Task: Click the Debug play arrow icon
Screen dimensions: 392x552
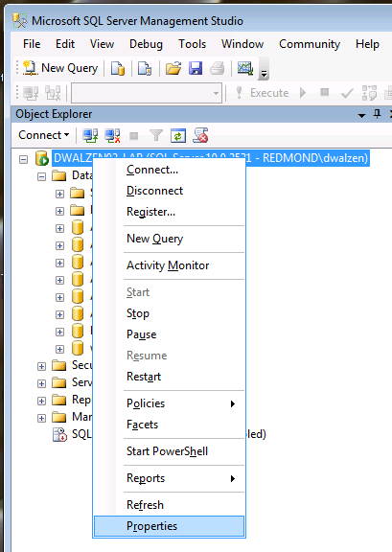Action: click(303, 93)
